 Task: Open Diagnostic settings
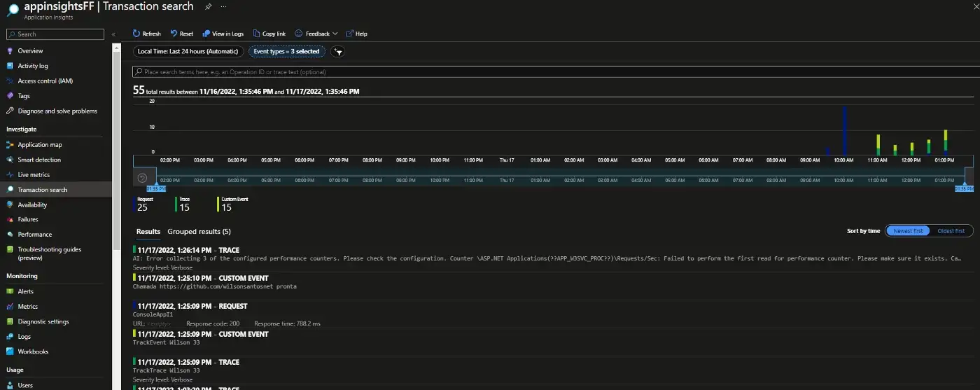tap(43, 321)
